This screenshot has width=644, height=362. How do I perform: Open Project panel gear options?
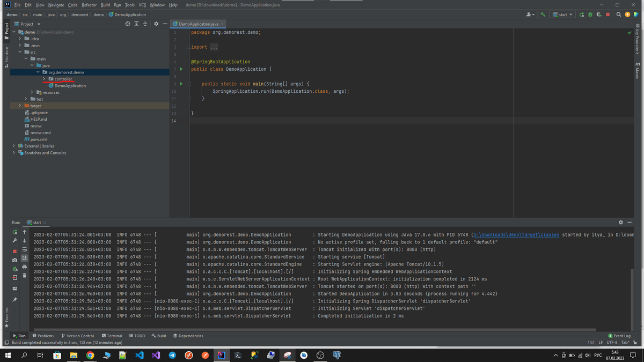coord(156,24)
